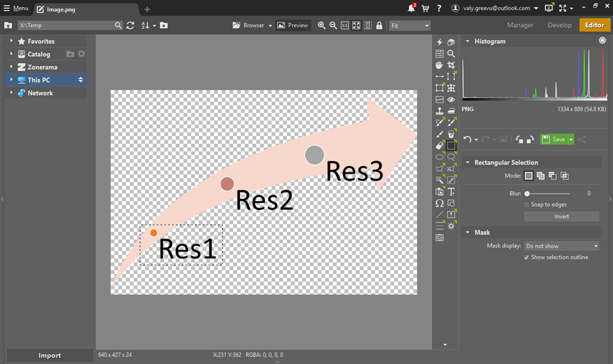The width and height of the screenshot is (613, 364).
Task: Click the Blur slider handle
Action: [x=527, y=193]
